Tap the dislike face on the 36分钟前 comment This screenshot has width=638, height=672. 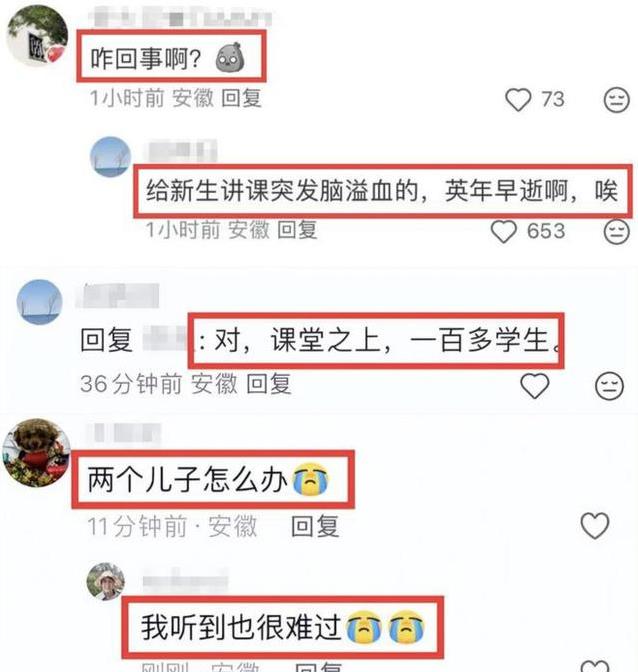tap(609, 386)
